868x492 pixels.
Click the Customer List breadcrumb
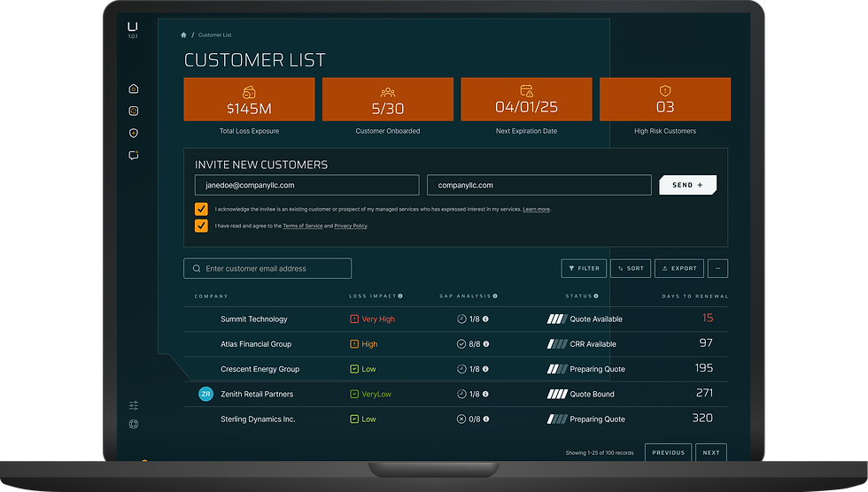[214, 35]
